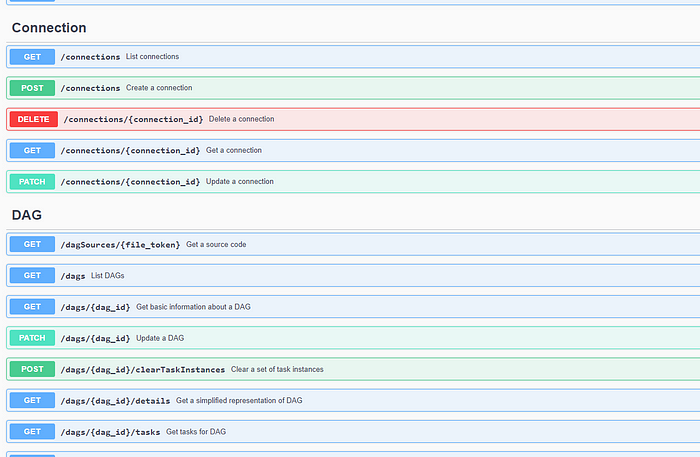Select the 'Update a DAG' description text
Viewport: 700px width, 457px height.
(160, 338)
